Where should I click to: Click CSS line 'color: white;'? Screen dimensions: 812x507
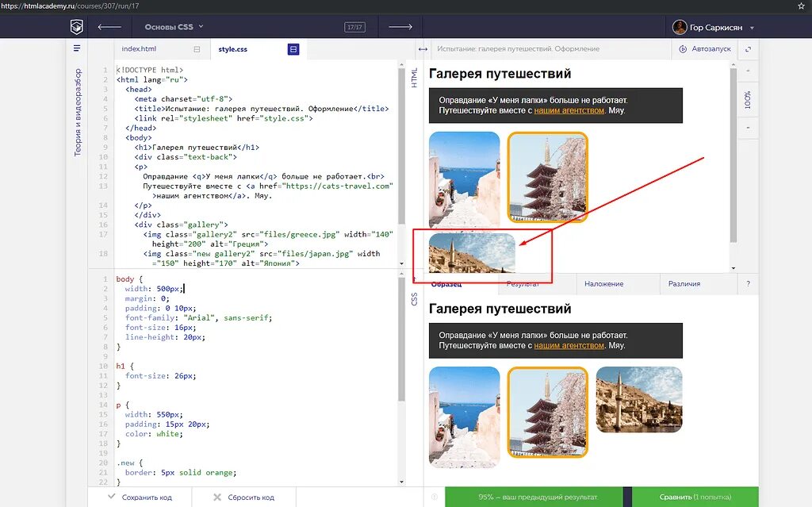[155, 434]
